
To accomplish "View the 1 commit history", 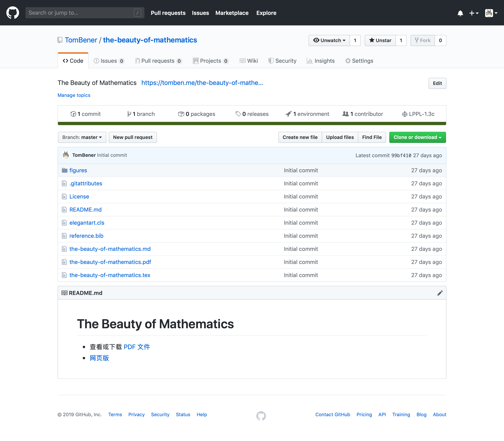I will coord(85,114).
